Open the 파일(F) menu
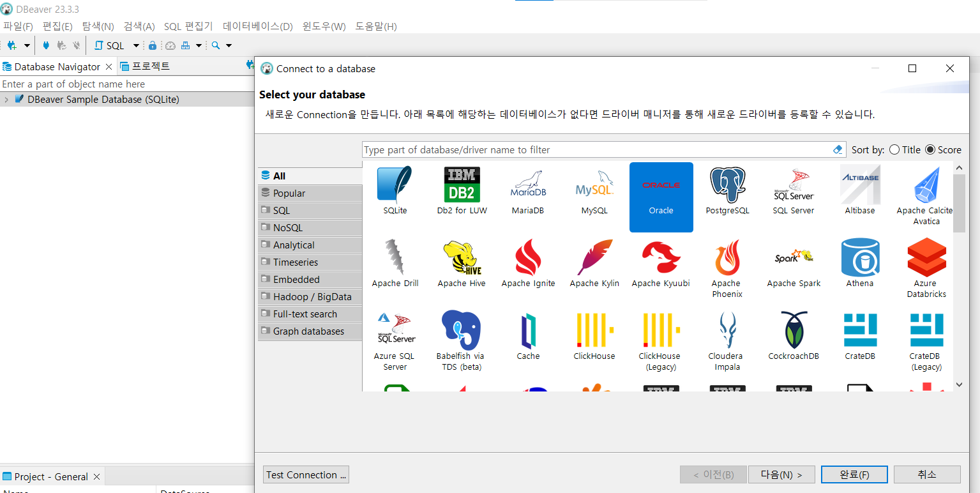The width and height of the screenshot is (980, 493). tap(18, 26)
